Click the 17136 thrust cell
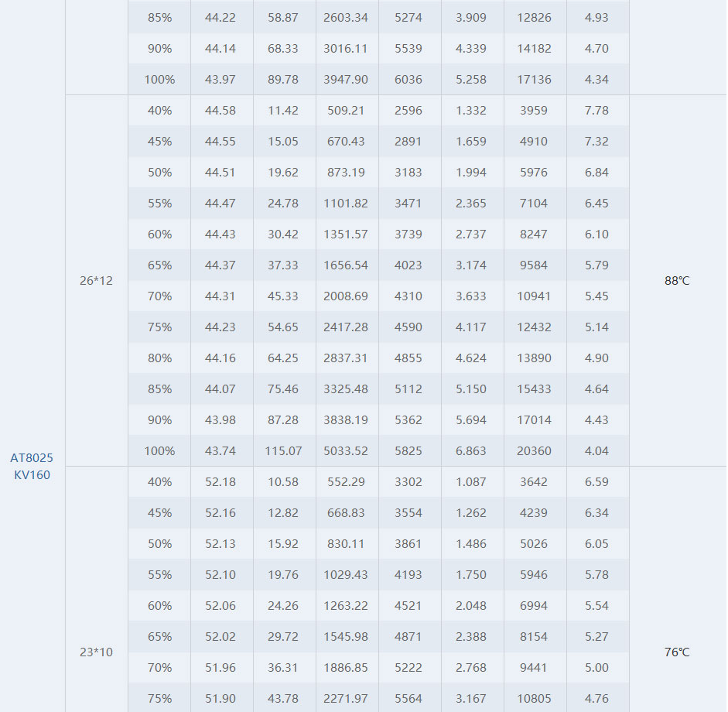The width and height of the screenshot is (728, 712). [534, 80]
